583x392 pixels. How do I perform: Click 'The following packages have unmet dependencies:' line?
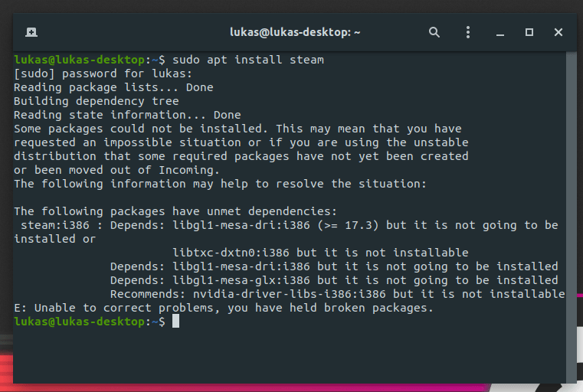175,211
